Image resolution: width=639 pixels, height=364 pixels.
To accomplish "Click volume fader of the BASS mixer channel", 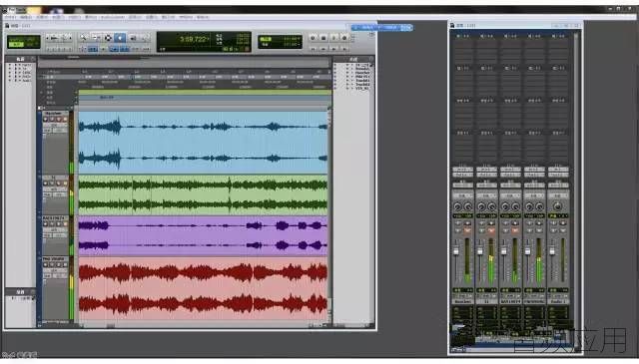I will [x=504, y=251].
